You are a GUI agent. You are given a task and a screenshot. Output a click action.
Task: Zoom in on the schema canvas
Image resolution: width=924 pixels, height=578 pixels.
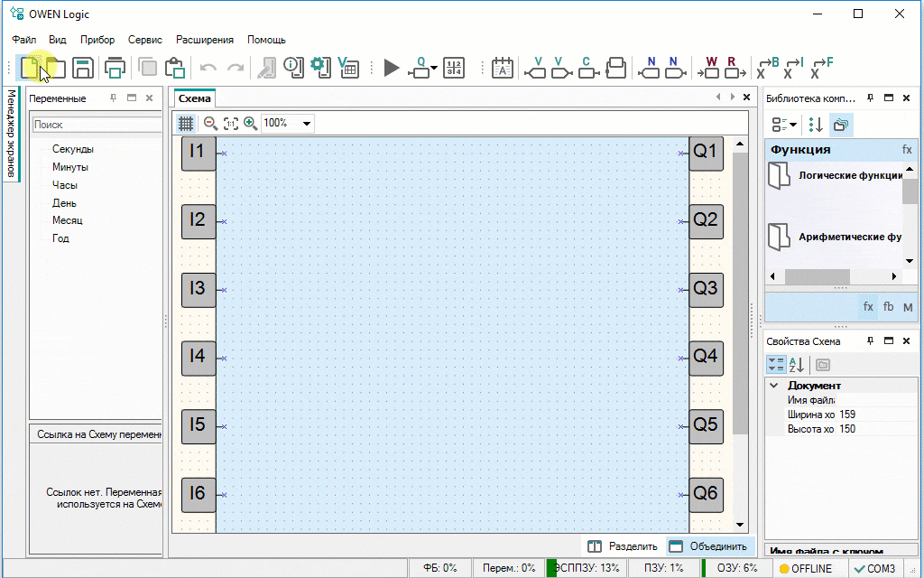point(251,123)
